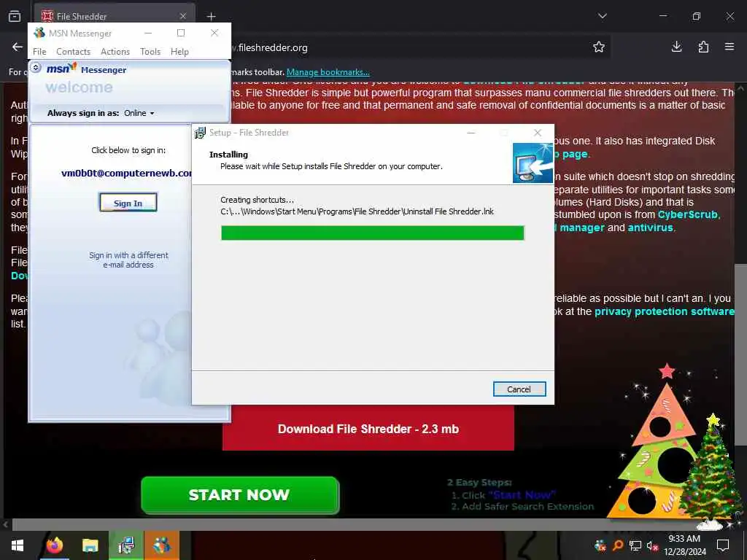Open File Explorer from the taskbar
This screenshot has width=747, height=560.
pyautogui.click(x=90, y=545)
